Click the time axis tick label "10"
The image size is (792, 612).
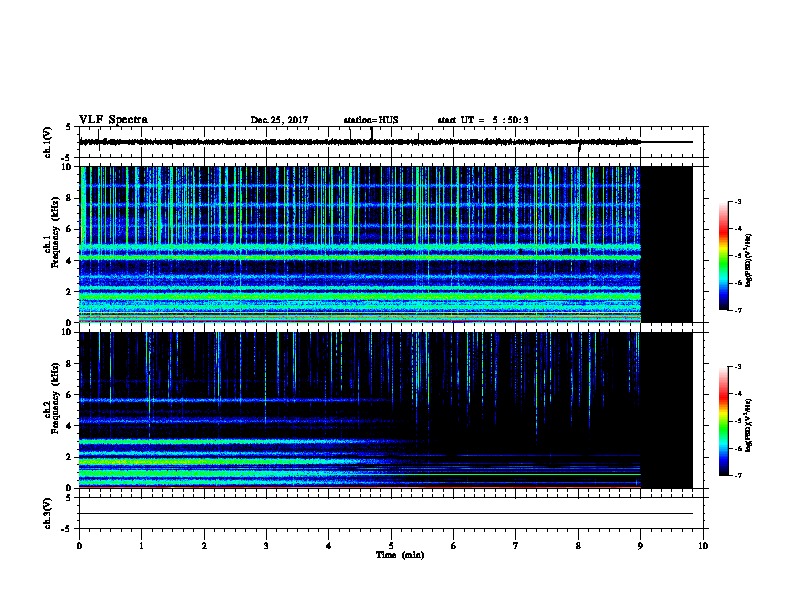(x=703, y=546)
